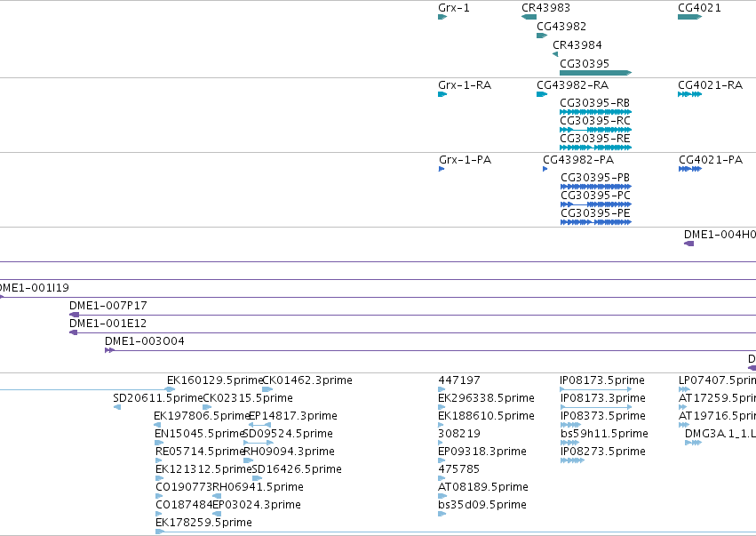This screenshot has height=536, width=756.
Task: Click the SD16426.5prime EST
Action: tap(257, 478)
